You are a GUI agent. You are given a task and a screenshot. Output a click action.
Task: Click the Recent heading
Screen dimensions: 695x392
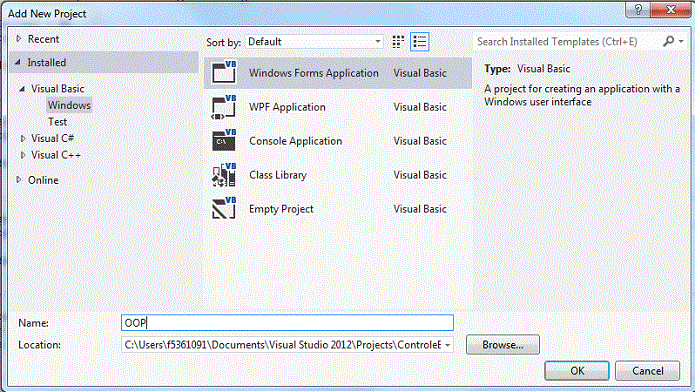[x=43, y=39]
